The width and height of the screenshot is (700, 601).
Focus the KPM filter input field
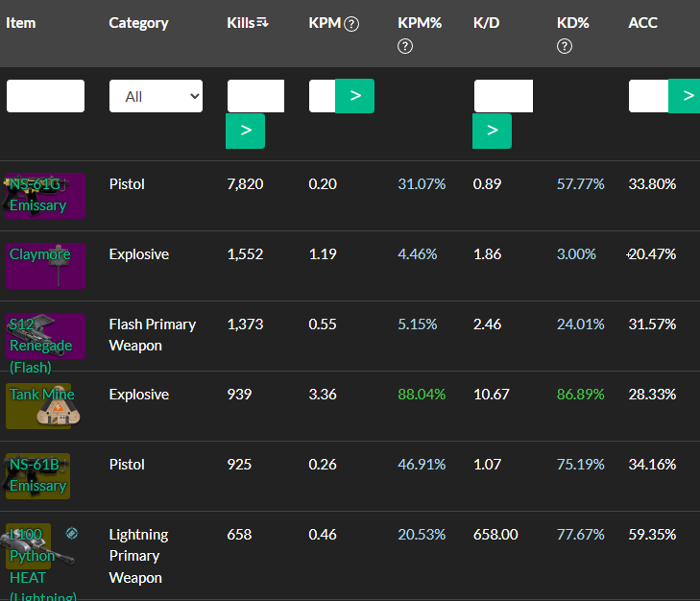(x=323, y=96)
